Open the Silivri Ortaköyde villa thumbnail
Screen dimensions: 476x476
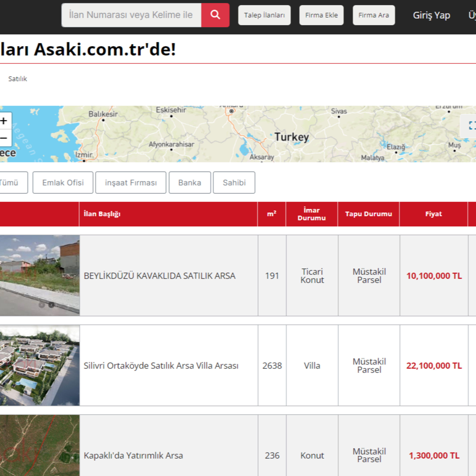(x=40, y=365)
